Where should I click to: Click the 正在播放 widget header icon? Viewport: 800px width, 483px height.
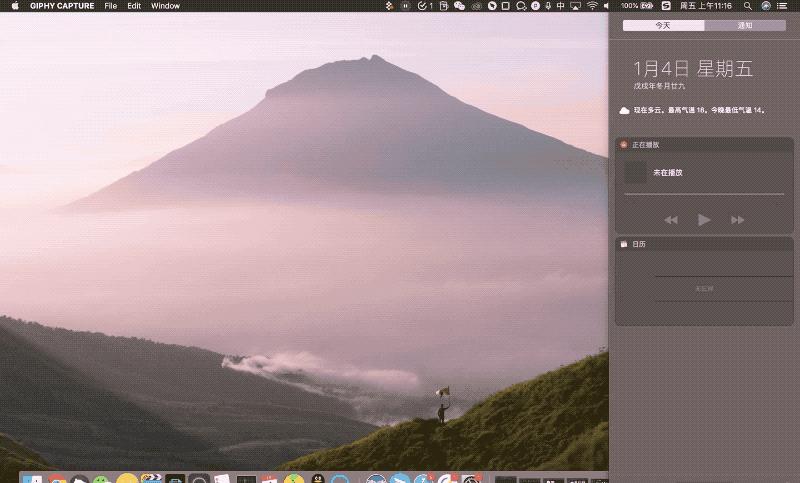pos(623,145)
